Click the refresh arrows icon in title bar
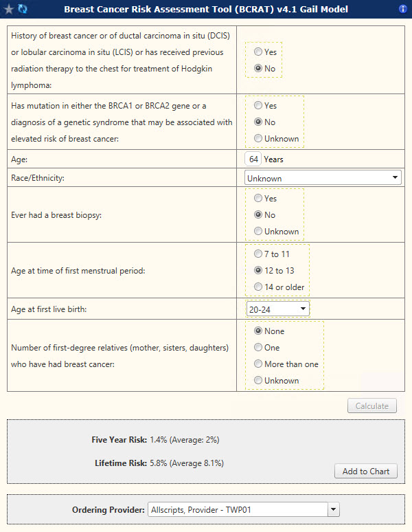412x532 pixels. (23, 9)
